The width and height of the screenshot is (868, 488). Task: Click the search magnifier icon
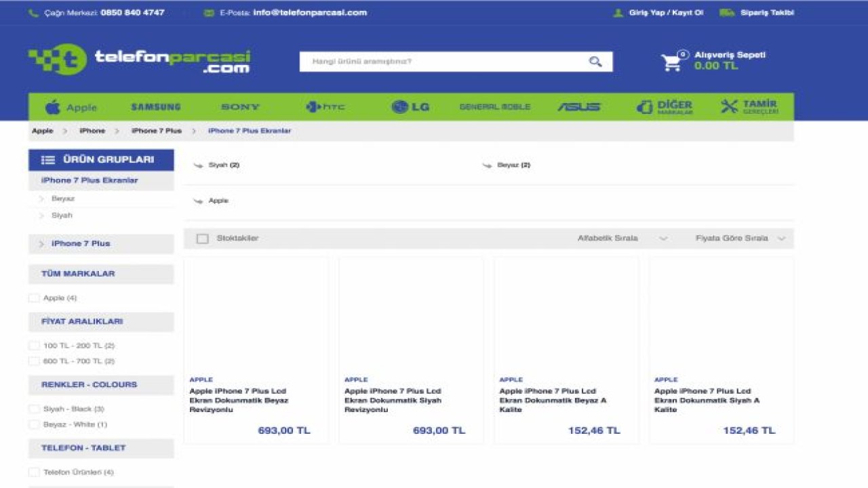pyautogui.click(x=595, y=62)
